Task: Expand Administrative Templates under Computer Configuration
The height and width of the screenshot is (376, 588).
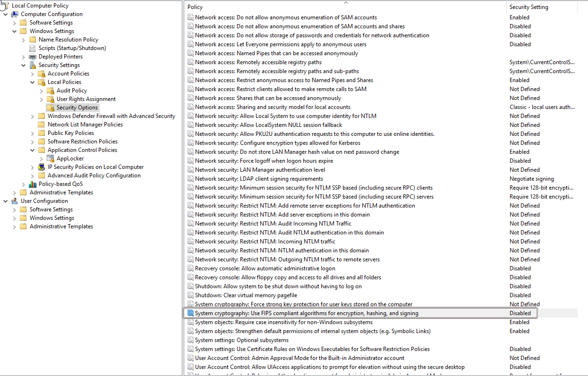Action: click(15, 192)
